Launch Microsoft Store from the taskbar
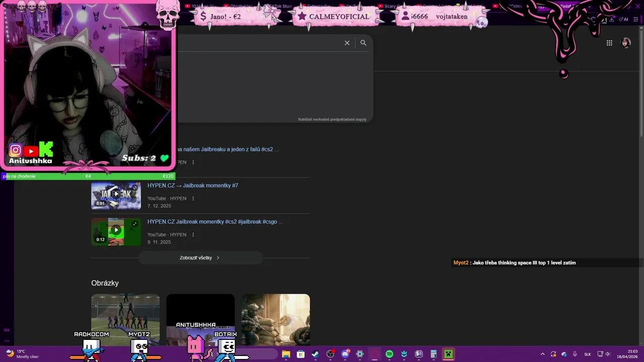Image resolution: width=644 pixels, height=362 pixels. tap(301, 354)
